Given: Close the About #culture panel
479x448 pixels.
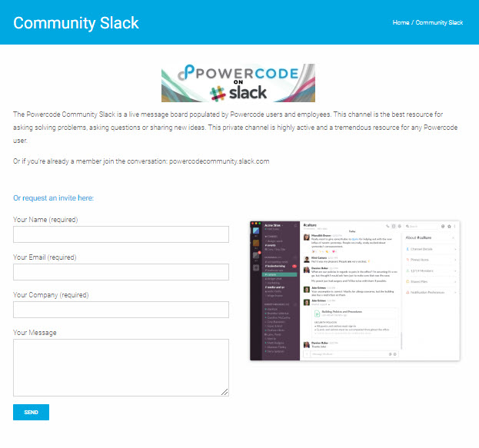Looking at the screenshot, I should click(x=453, y=237).
